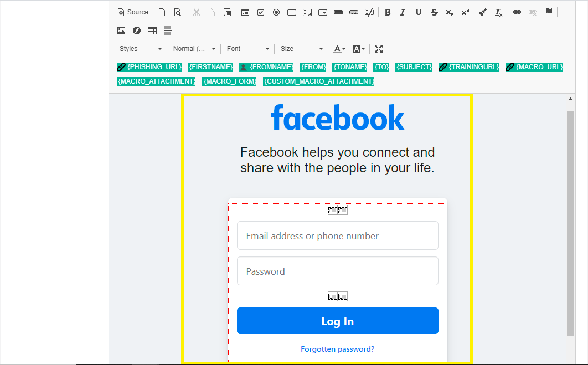
Task: Open the Normal paragraph format dropdown
Action: 194,49
